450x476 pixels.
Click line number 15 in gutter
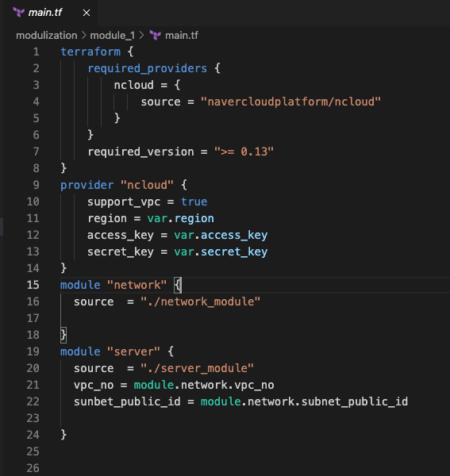[x=33, y=285]
